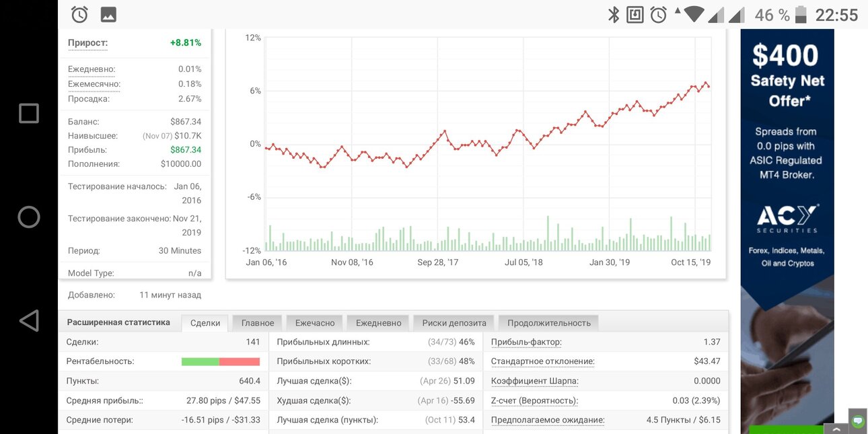
Task: Click the Z-счет (Вероятность) label
Action: (x=534, y=400)
